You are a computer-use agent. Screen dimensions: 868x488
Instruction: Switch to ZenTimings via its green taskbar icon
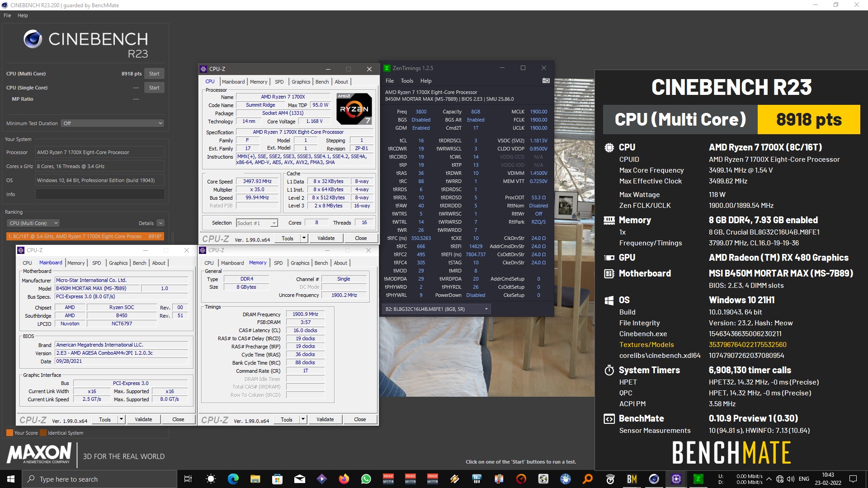698,479
